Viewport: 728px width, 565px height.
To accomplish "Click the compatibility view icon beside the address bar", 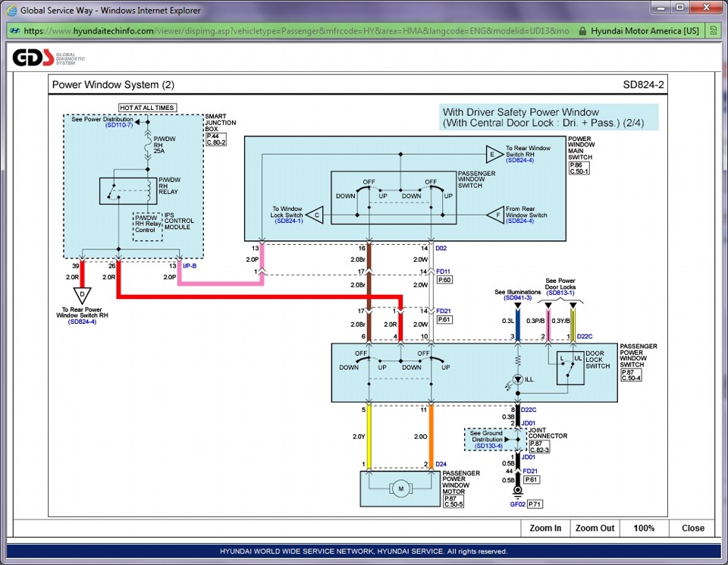I will pyautogui.click(x=713, y=30).
